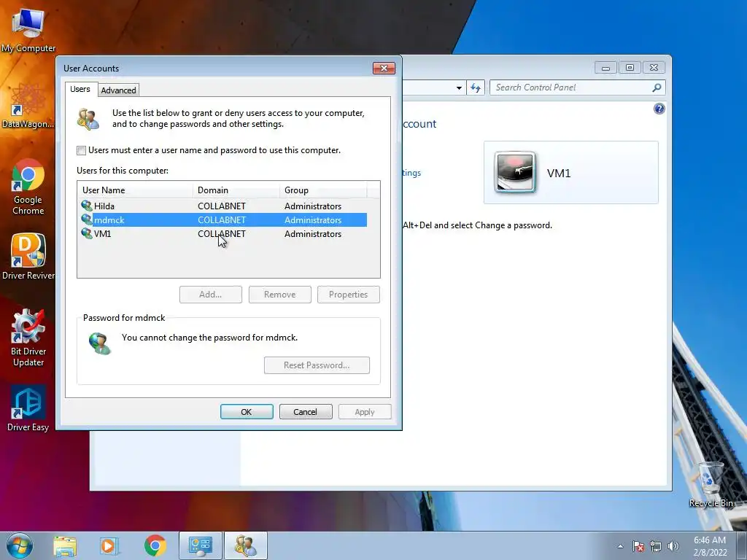Click the Apply button
The image size is (747, 560).
365,412
